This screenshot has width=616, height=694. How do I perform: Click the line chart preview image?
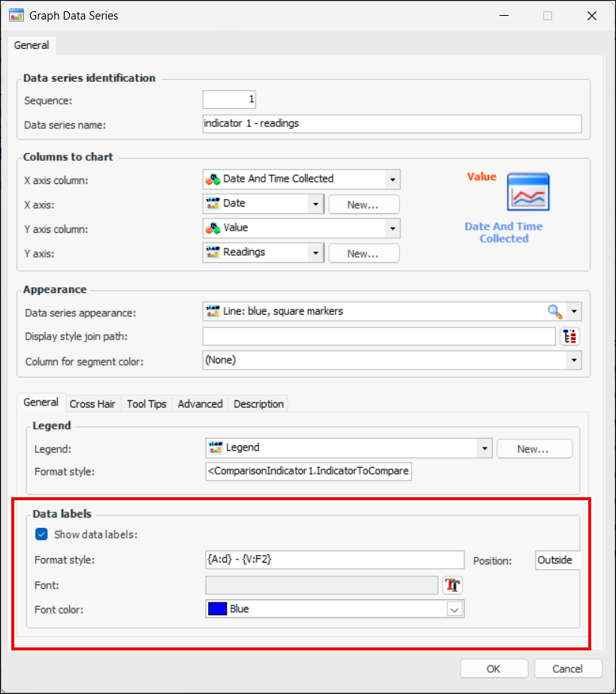pyautogui.click(x=528, y=192)
